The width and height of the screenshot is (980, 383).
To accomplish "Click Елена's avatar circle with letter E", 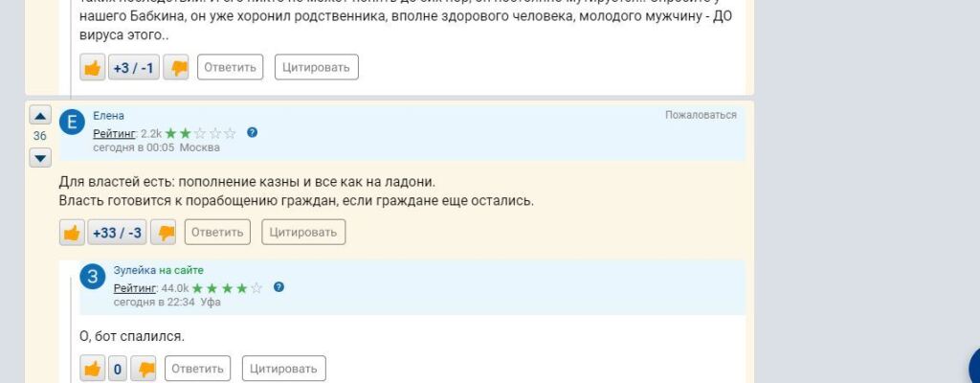I will click(x=73, y=123).
